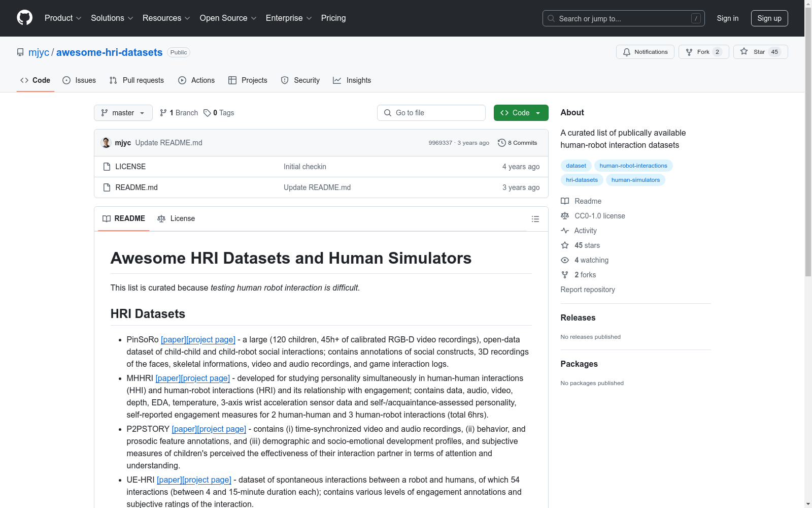The width and height of the screenshot is (812, 508).
Task: Open the License tab beside README
Action: click(x=176, y=218)
